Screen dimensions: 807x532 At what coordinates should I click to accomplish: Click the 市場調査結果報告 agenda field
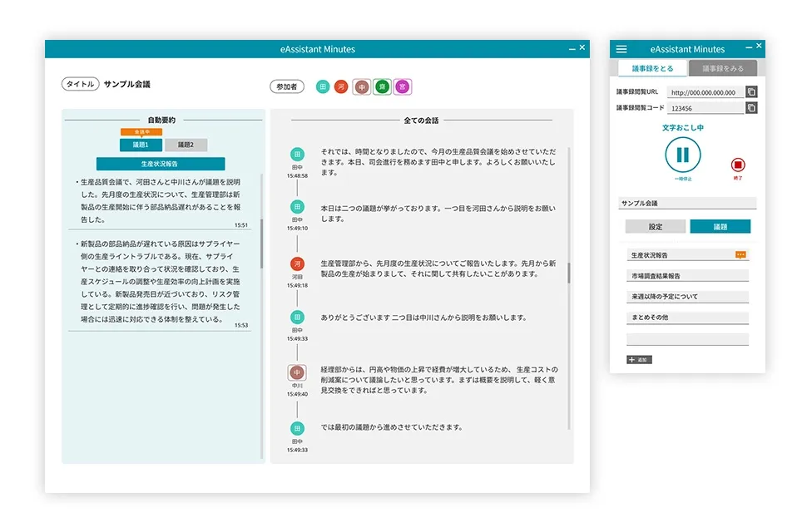coord(687,276)
